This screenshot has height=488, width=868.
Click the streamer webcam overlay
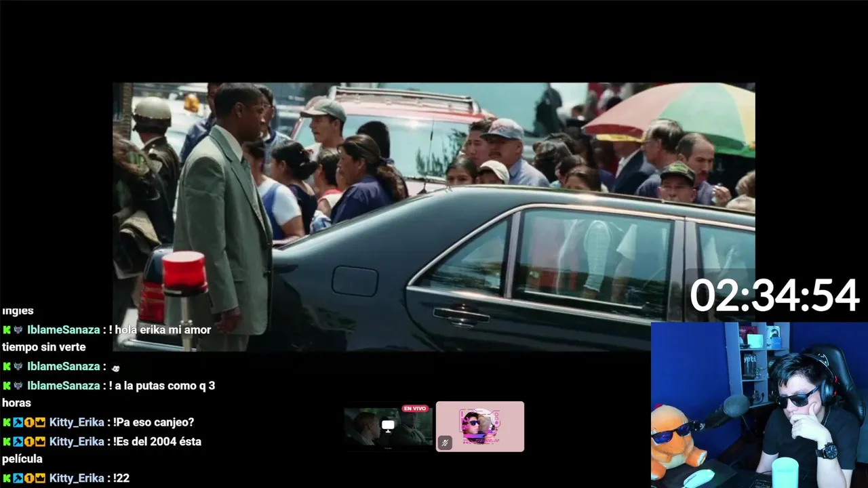tap(759, 405)
